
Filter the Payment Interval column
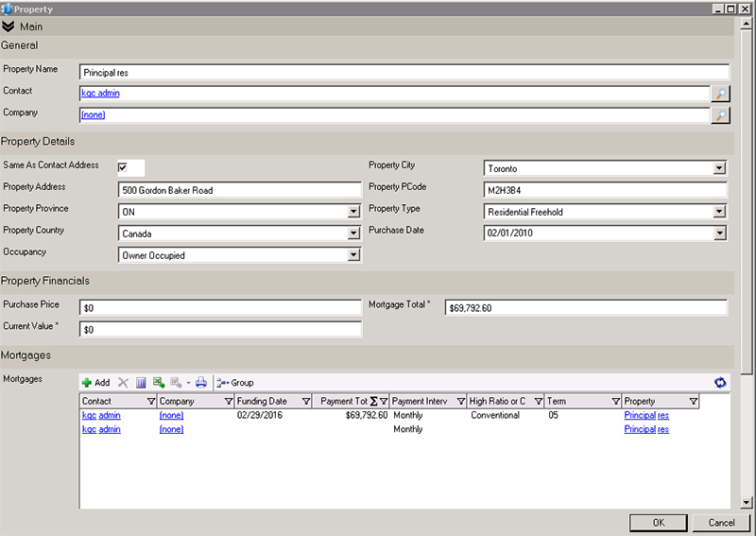461,402
